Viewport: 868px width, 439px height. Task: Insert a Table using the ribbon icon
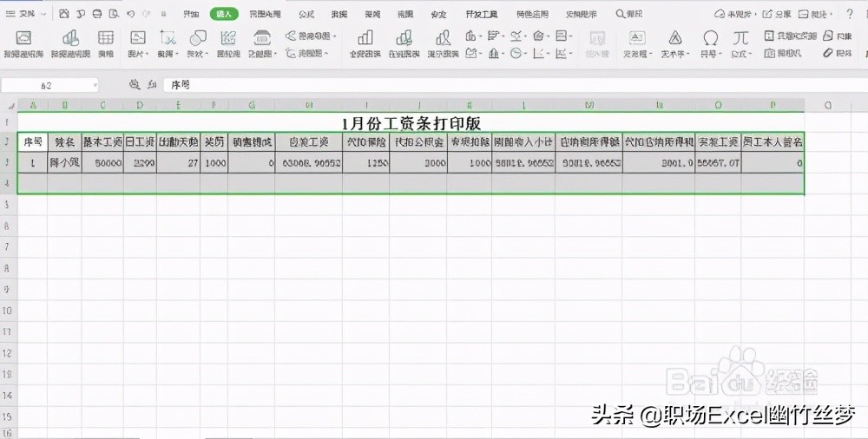[x=106, y=38]
